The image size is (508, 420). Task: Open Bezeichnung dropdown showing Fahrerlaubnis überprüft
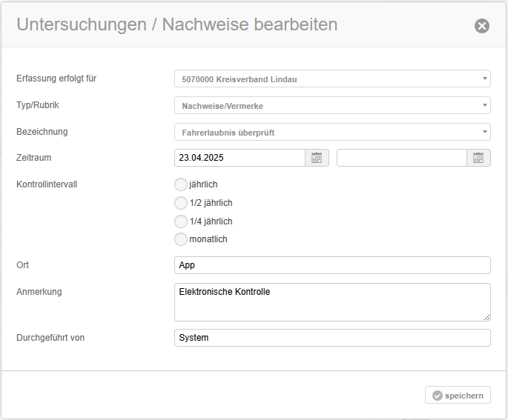tap(331, 132)
